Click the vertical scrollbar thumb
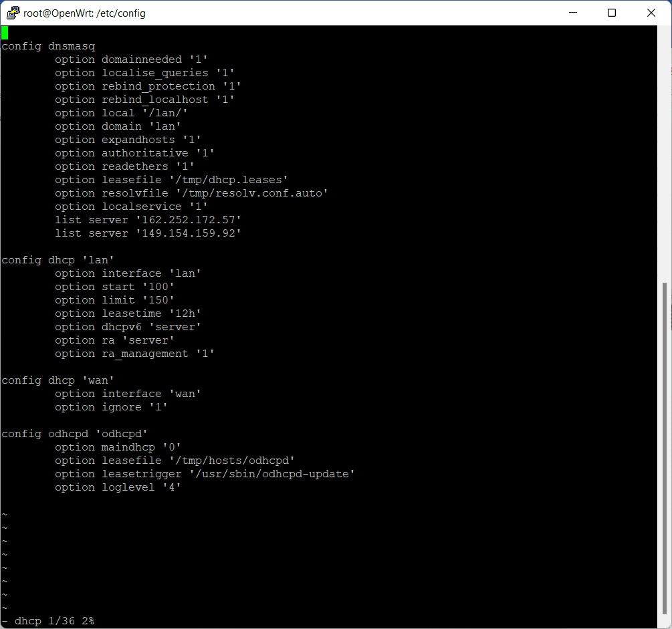Viewport: 672px width, 629px height. (665, 448)
